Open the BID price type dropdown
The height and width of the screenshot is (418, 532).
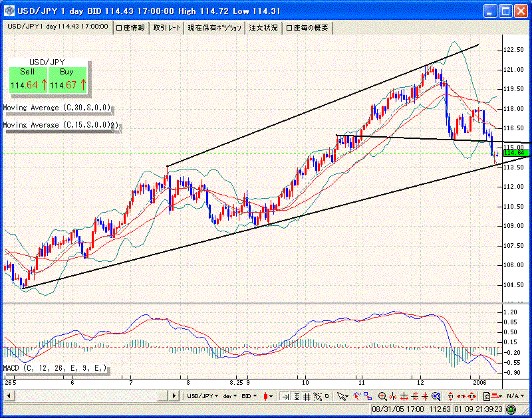(x=249, y=396)
